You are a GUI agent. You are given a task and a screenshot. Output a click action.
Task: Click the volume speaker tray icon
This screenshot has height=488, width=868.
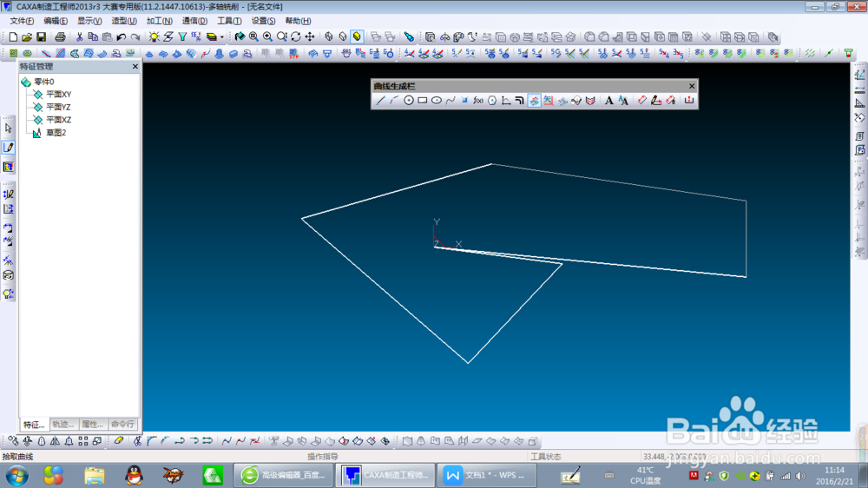click(800, 476)
